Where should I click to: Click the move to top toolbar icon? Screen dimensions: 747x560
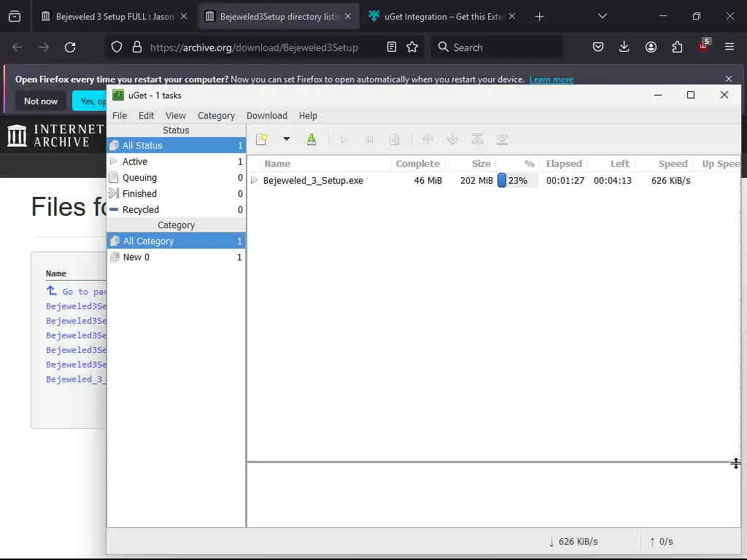pos(477,139)
